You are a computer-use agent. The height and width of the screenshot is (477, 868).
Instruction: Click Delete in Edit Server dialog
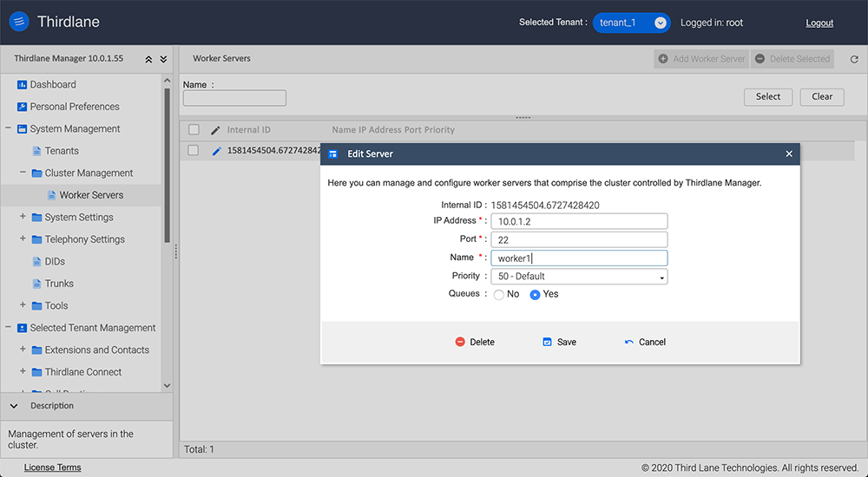pyautogui.click(x=475, y=342)
